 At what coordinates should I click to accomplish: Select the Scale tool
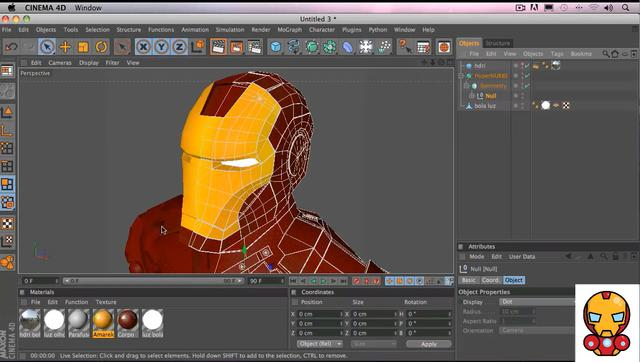(83, 47)
